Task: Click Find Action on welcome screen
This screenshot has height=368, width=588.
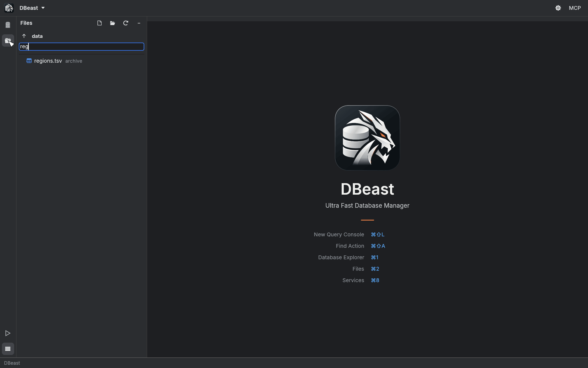Action: (x=350, y=246)
